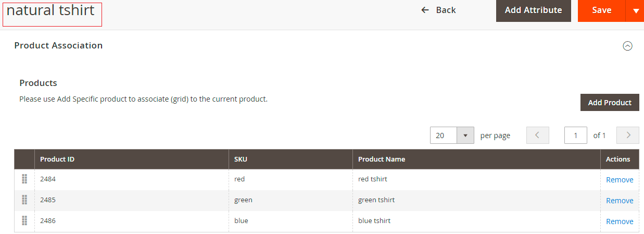Screen dimensions: 644x234
Task: Click the Back arrow link
Action: coord(438,10)
